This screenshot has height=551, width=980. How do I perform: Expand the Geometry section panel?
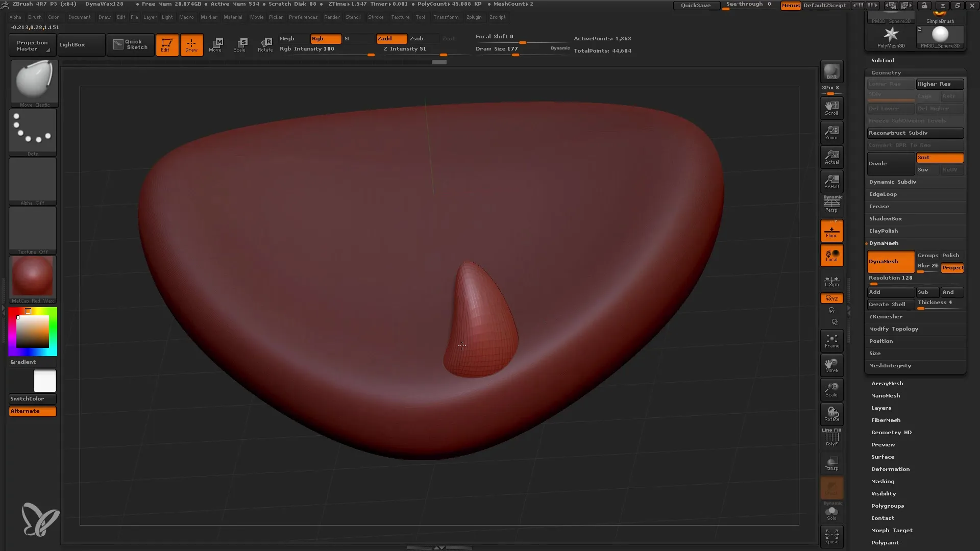coord(886,72)
